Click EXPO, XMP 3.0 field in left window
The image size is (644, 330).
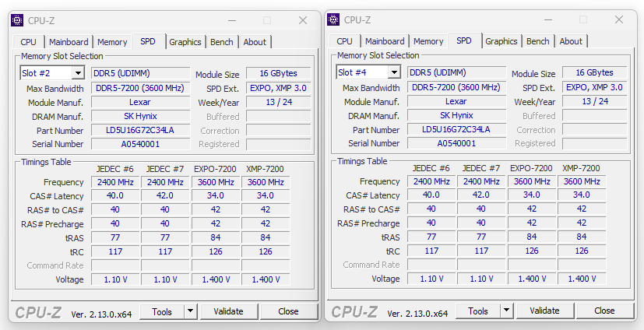coord(279,88)
